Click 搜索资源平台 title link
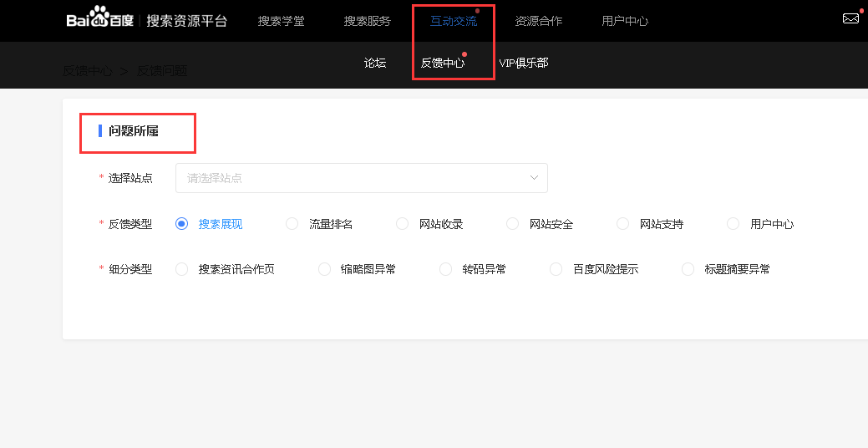This screenshot has width=868, height=448. [x=187, y=21]
